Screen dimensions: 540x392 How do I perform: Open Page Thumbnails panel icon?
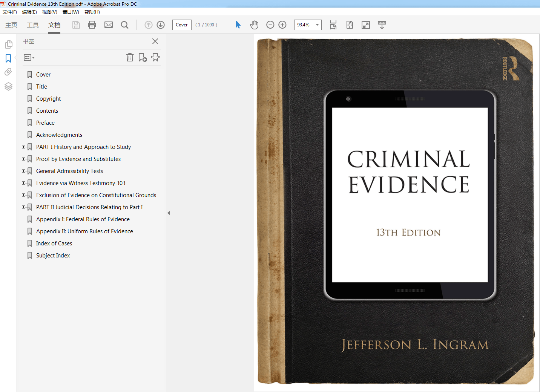[8, 44]
